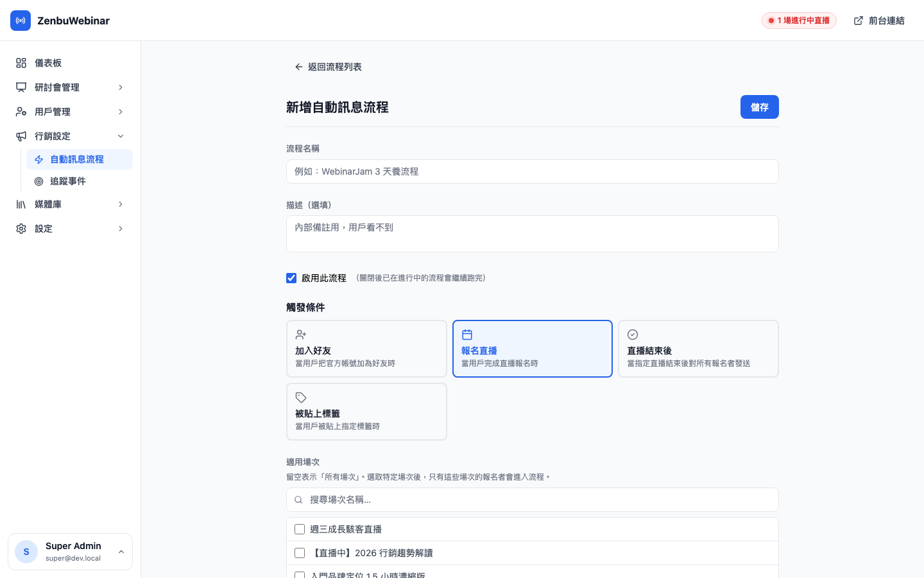The image size is (924, 578).
Task: Open the 追蹤事件 target icon
Action: (39, 181)
